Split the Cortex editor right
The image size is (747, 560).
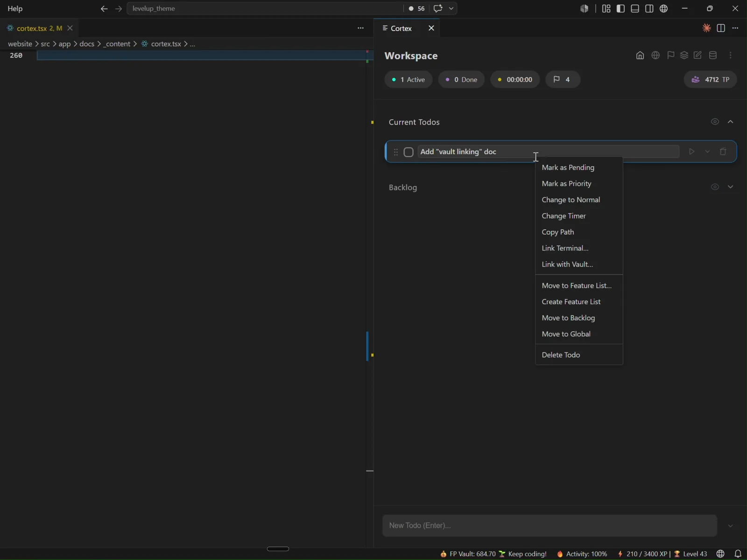pyautogui.click(x=721, y=28)
